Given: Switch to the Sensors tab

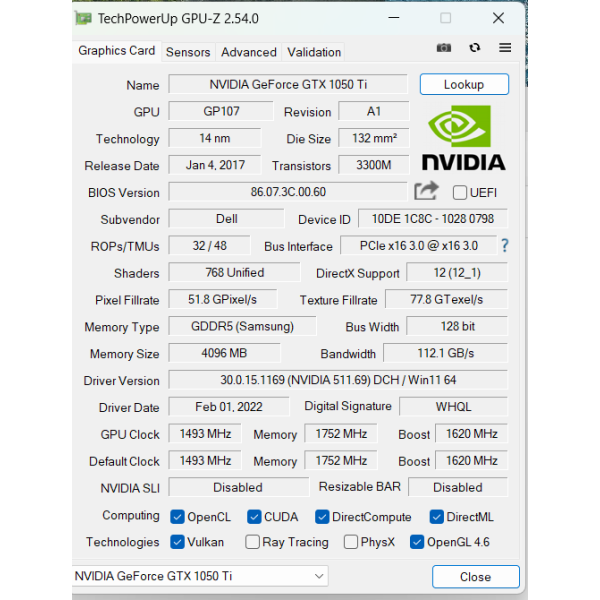Looking at the screenshot, I should point(188,52).
